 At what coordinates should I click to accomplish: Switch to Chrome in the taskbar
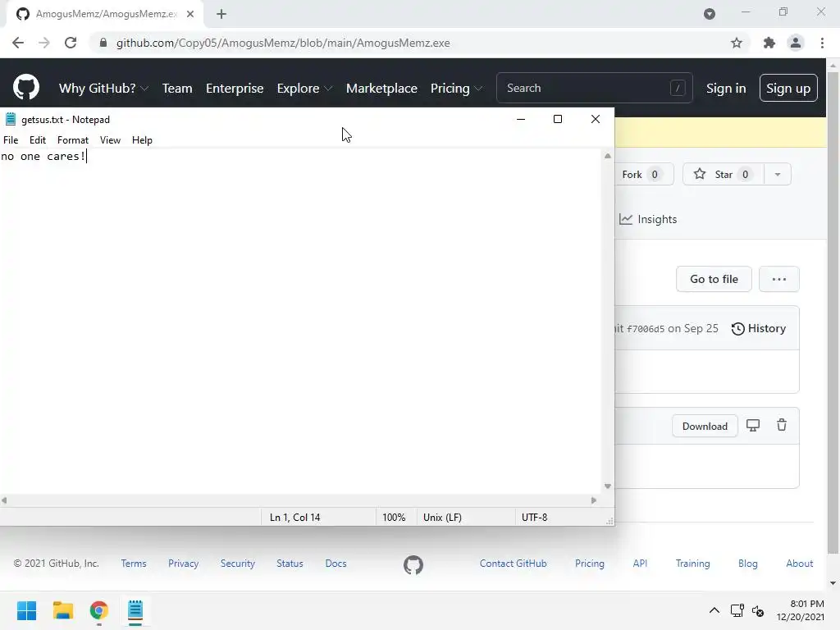(99, 610)
